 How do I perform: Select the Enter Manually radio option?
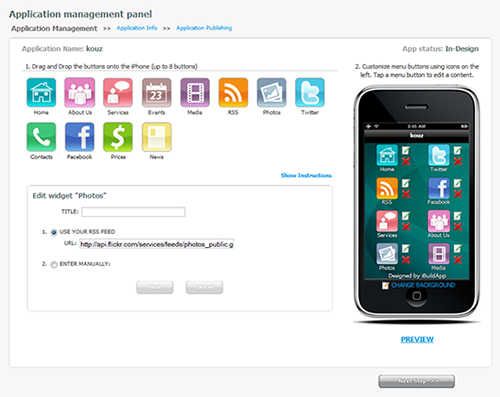coord(54,265)
